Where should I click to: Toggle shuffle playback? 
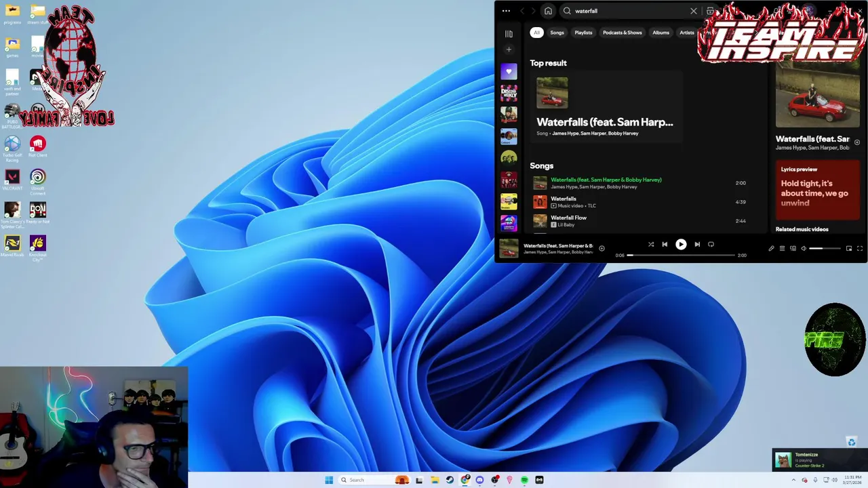pyautogui.click(x=651, y=245)
